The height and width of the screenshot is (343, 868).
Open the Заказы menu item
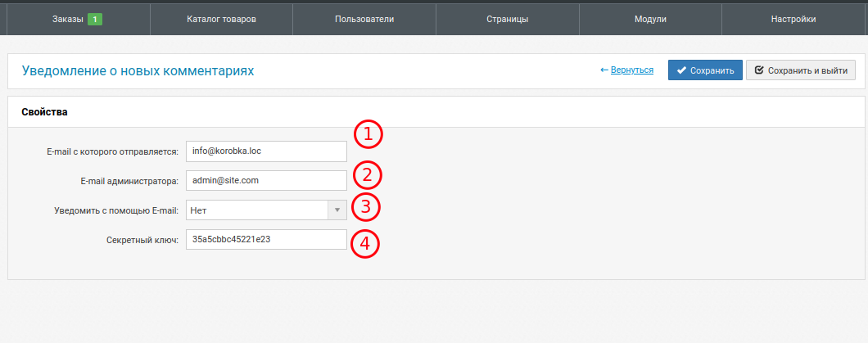[78, 20]
